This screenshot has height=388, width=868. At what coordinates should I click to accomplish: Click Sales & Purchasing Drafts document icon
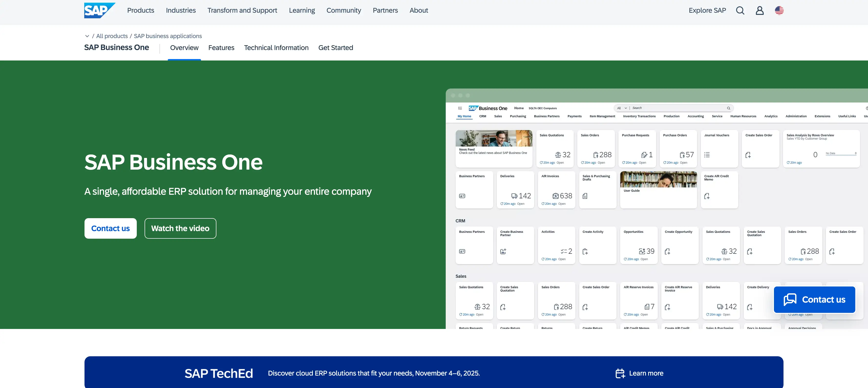pos(585,196)
